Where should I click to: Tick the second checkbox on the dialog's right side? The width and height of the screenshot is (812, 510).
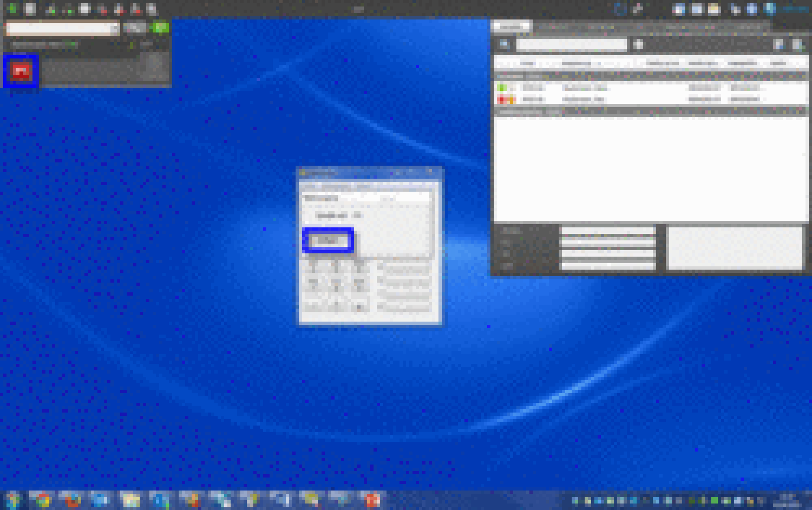click(380, 281)
